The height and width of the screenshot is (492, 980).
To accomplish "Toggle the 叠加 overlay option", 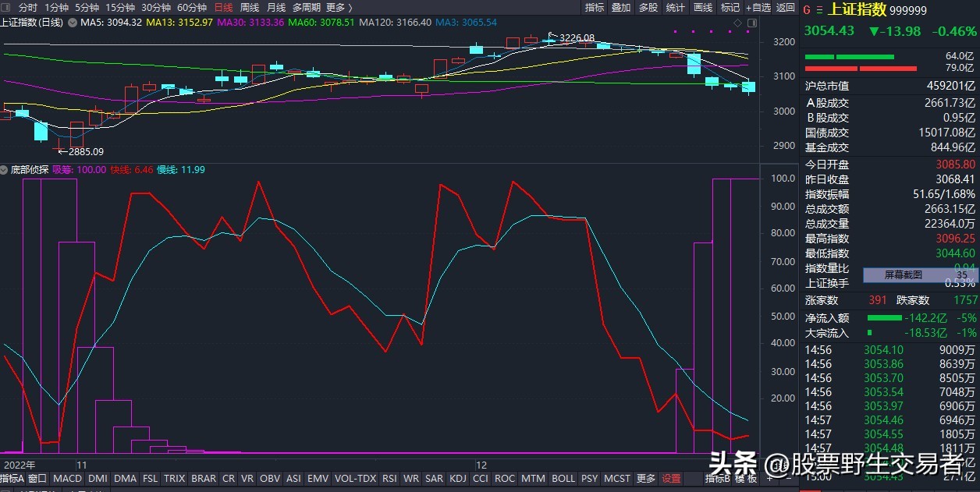I will [x=620, y=8].
